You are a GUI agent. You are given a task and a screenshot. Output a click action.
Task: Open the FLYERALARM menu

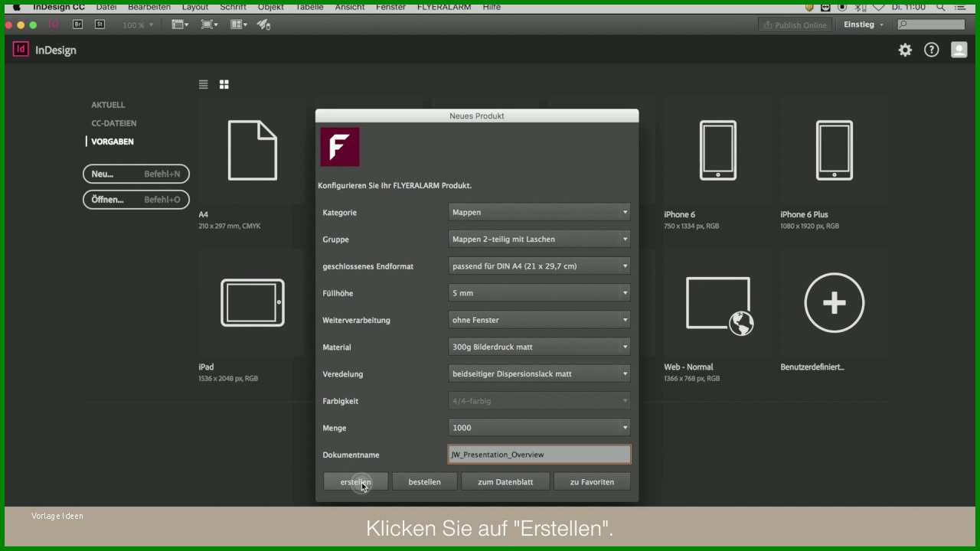[444, 7]
